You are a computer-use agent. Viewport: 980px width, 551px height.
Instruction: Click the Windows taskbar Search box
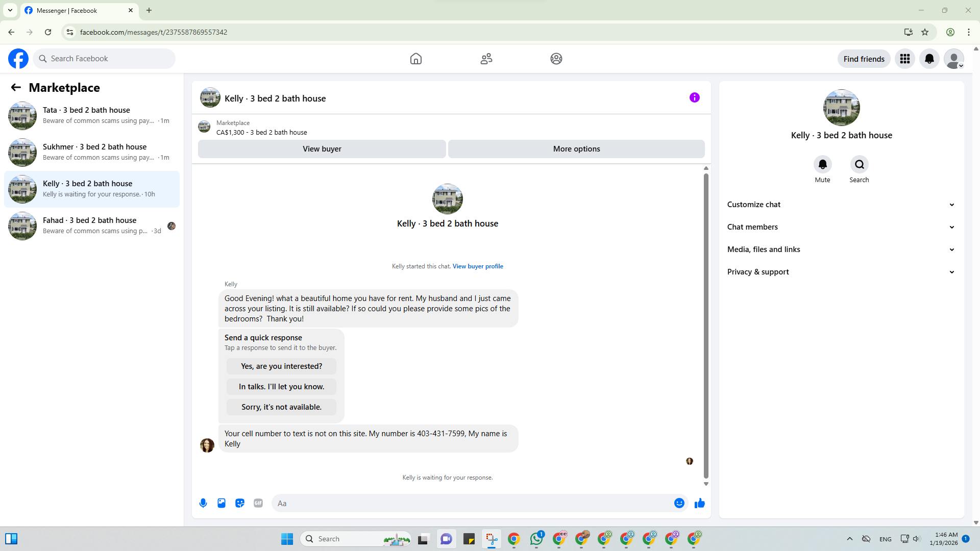click(x=356, y=539)
